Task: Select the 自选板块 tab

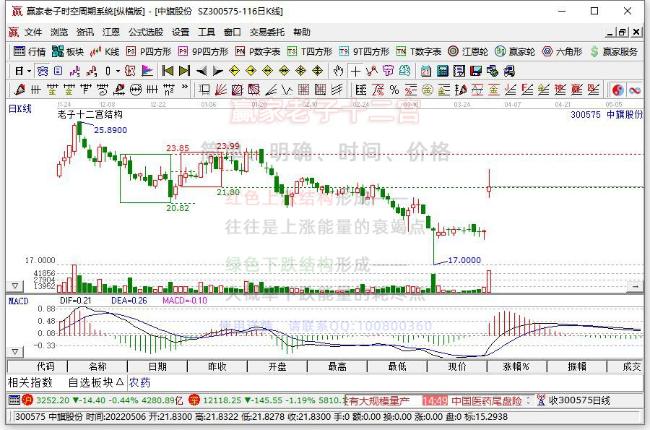Action: coord(95,382)
